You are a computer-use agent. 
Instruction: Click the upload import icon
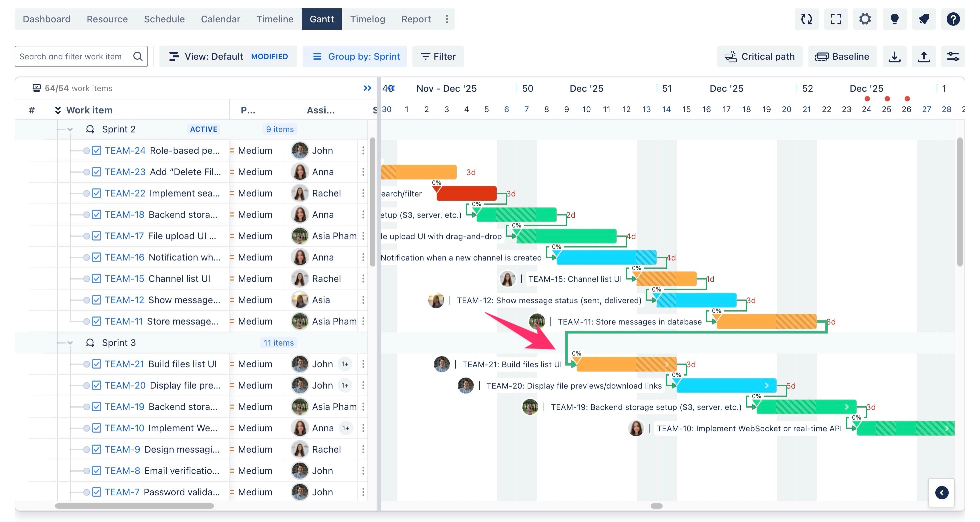pyautogui.click(x=924, y=56)
